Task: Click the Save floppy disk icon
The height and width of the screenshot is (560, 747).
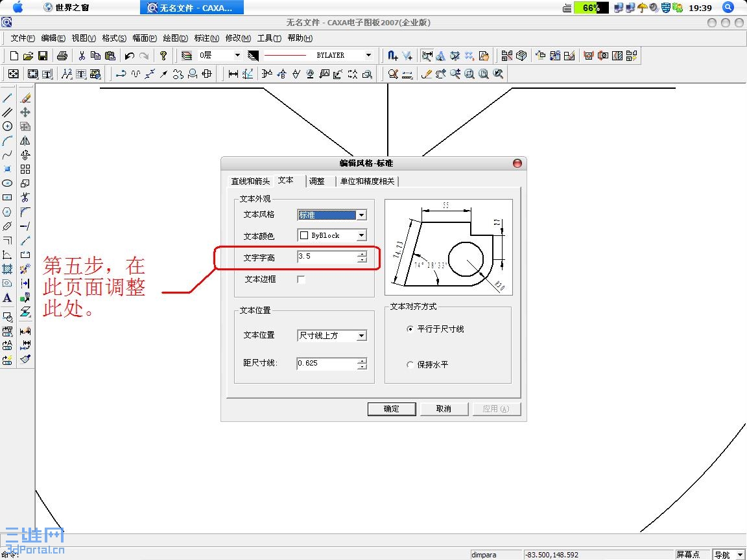Action: pos(42,56)
